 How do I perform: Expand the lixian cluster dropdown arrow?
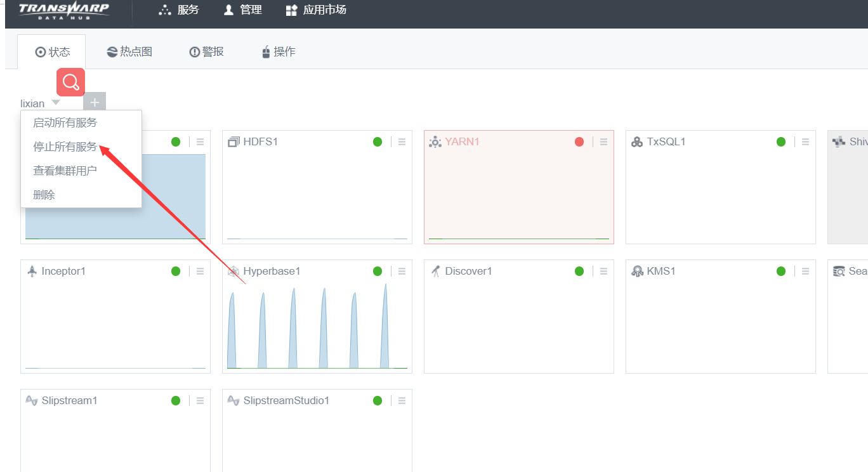tap(56, 103)
